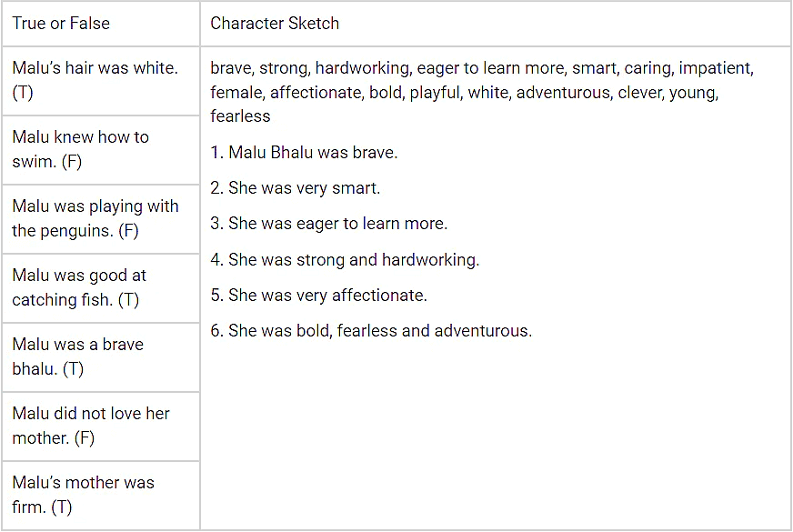Click the adjective list starting with "brave, strong"
The height and width of the screenshot is (532, 793).
click(x=482, y=92)
